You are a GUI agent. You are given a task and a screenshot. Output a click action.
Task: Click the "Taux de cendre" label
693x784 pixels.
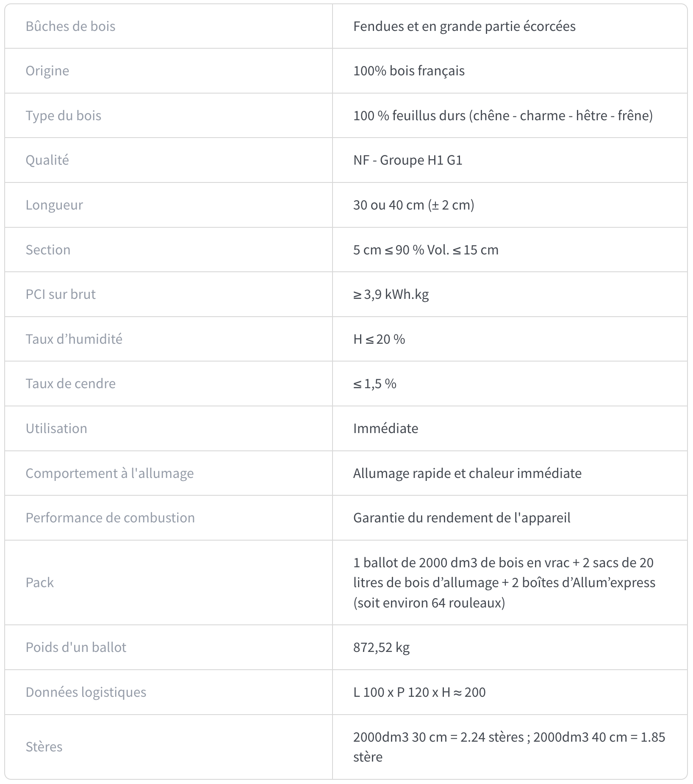tap(70, 384)
